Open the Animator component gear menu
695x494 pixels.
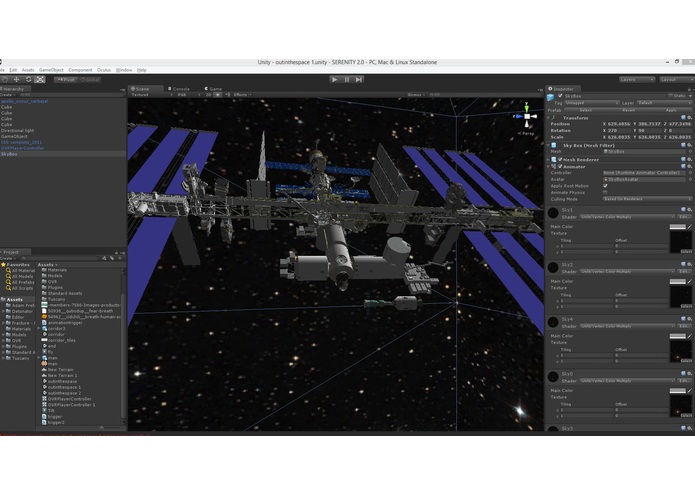(x=689, y=167)
